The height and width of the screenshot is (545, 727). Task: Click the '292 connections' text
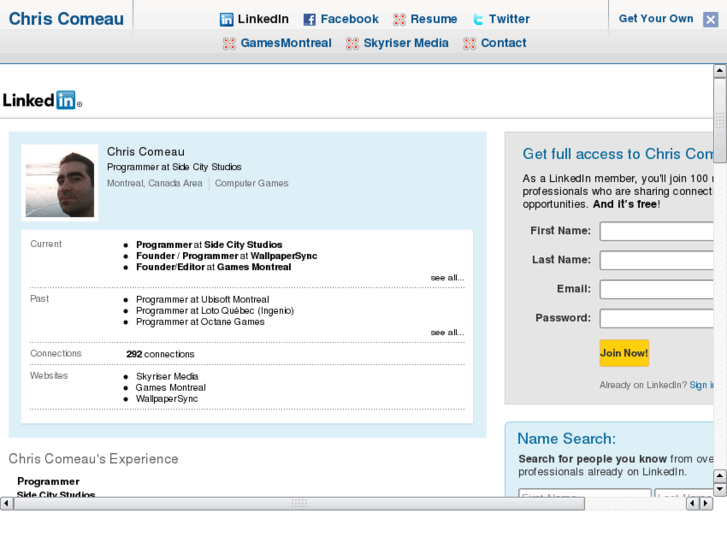160,354
